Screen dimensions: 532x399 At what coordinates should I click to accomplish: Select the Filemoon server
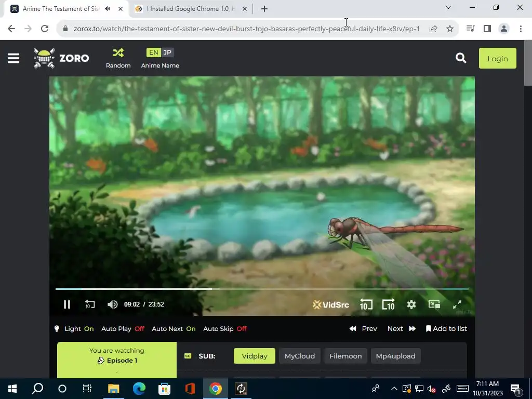click(x=345, y=356)
